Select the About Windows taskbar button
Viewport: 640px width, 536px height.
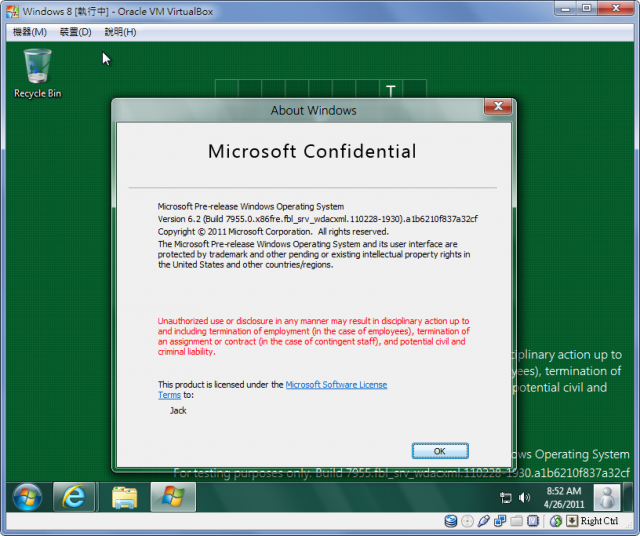[x=173, y=497]
